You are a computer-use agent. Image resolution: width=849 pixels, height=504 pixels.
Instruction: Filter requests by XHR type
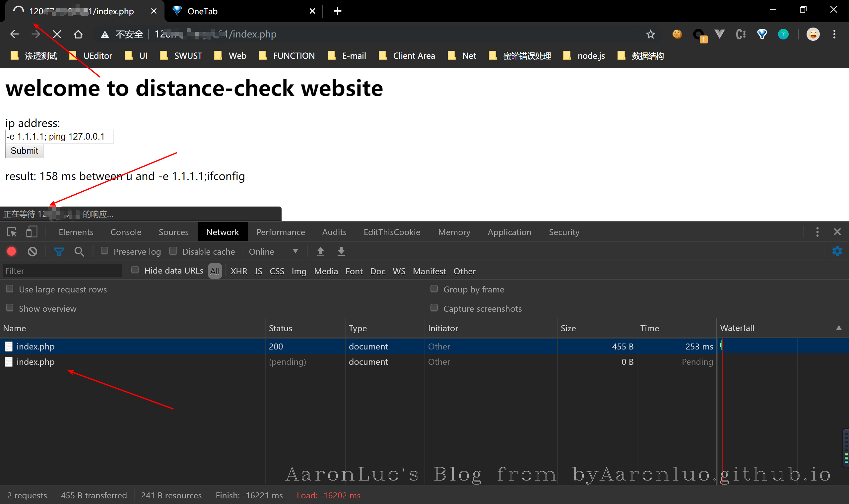click(x=239, y=271)
